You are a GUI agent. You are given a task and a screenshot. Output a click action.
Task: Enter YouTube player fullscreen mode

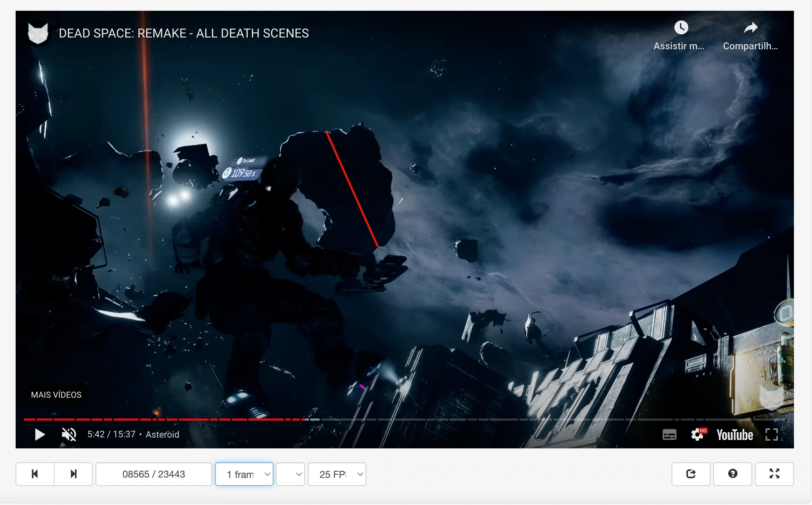coord(771,434)
